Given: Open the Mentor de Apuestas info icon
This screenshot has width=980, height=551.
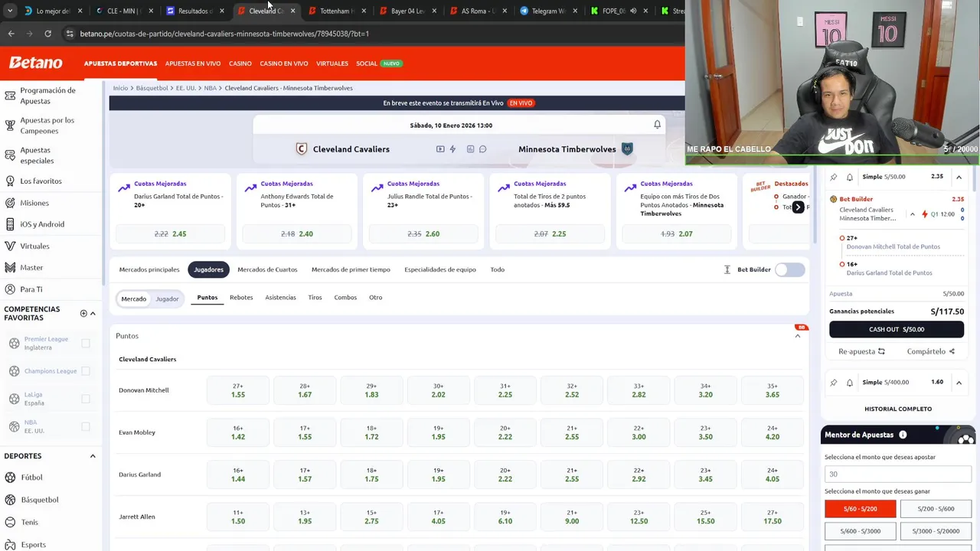Looking at the screenshot, I should coord(903,435).
